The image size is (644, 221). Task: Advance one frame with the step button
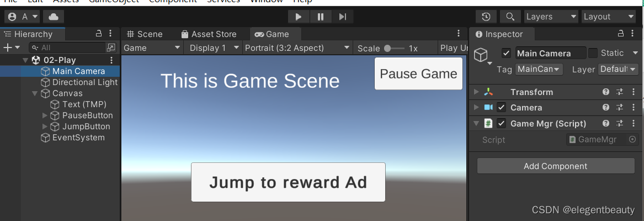click(343, 17)
